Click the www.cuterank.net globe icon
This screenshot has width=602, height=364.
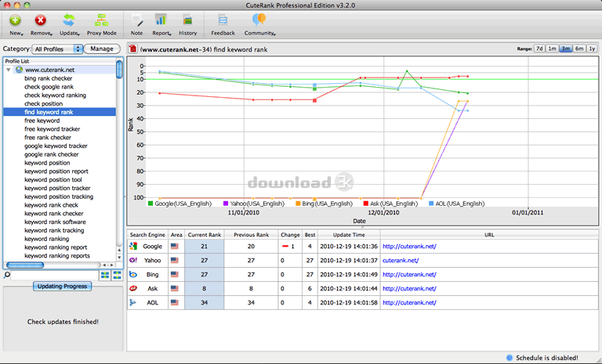[x=19, y=70]
